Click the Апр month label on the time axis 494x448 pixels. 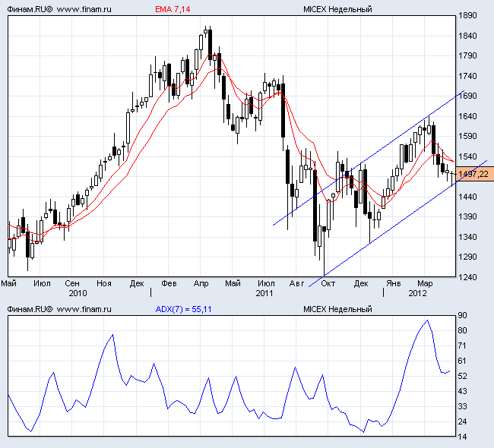(201, 283)
